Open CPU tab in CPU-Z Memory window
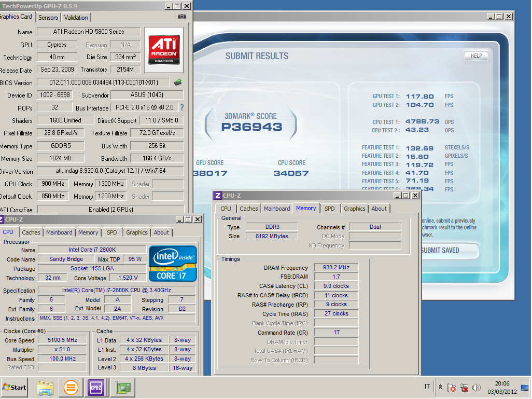Screen dimensions: 532x399 pos(226,209)
